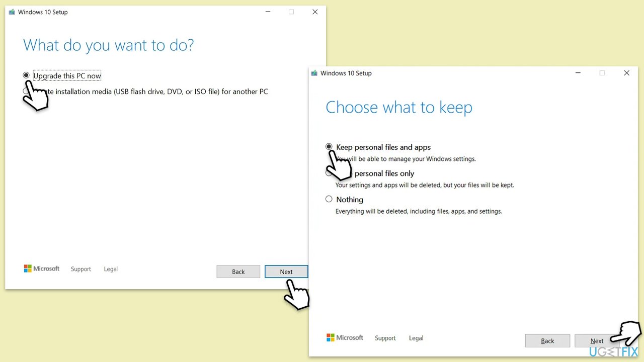Click Next in 'Choose what to keep' window
This screenshot has width=644, height=362.
[x=597, y=341]
